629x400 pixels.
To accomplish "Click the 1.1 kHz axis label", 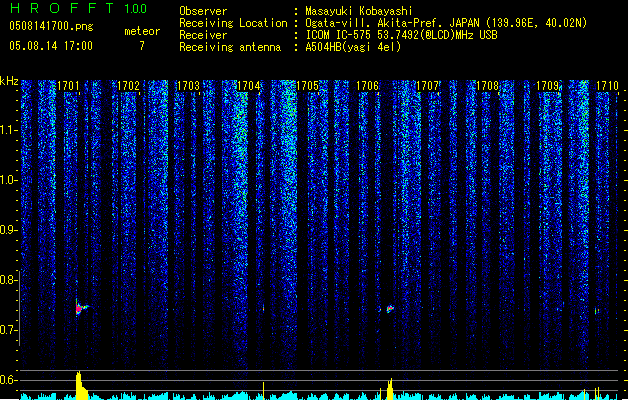I will [8, 130].
